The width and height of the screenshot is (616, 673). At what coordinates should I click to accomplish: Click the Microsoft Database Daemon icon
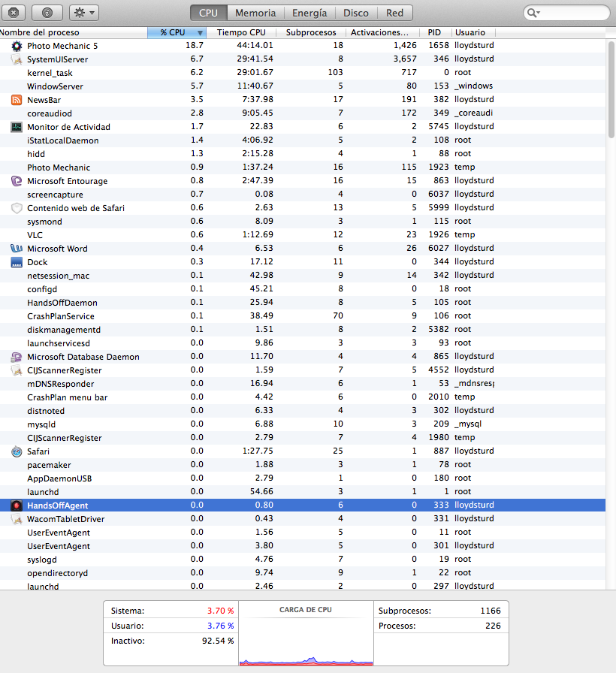(17, 357)
